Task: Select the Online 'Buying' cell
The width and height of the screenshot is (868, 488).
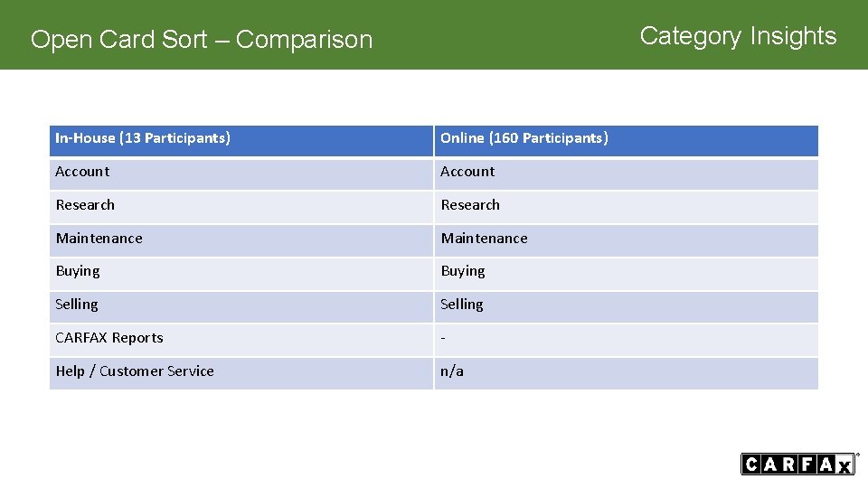Action: (x=463, y=271)
